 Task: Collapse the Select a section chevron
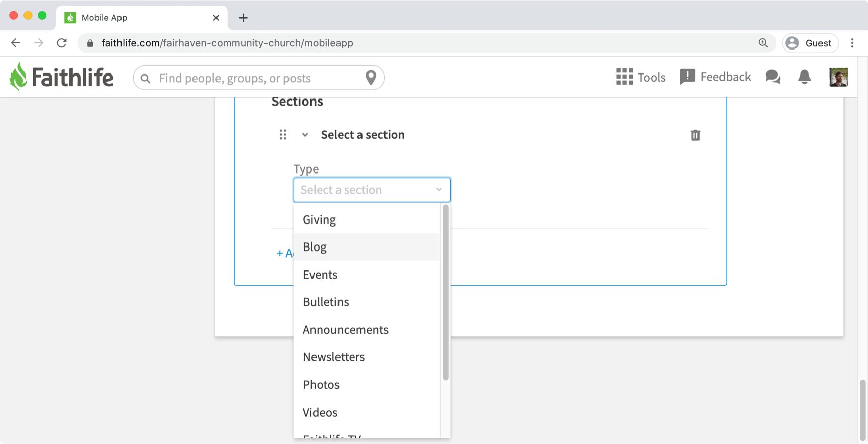point(305,135)
